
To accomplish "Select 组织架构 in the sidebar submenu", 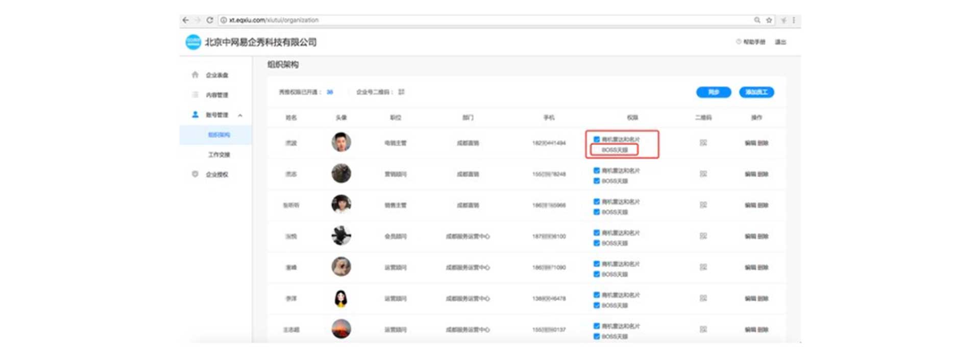I will click(x=219, y=135).
